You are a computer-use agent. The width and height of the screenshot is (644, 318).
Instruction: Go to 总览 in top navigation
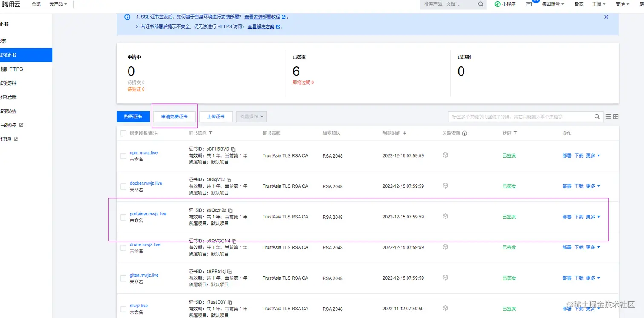[x=36, y=4]
